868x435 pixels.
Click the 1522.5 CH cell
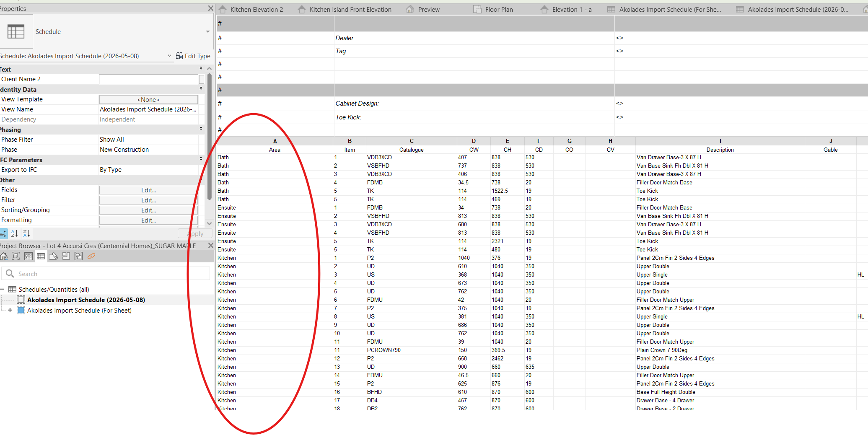click(507, 191)
